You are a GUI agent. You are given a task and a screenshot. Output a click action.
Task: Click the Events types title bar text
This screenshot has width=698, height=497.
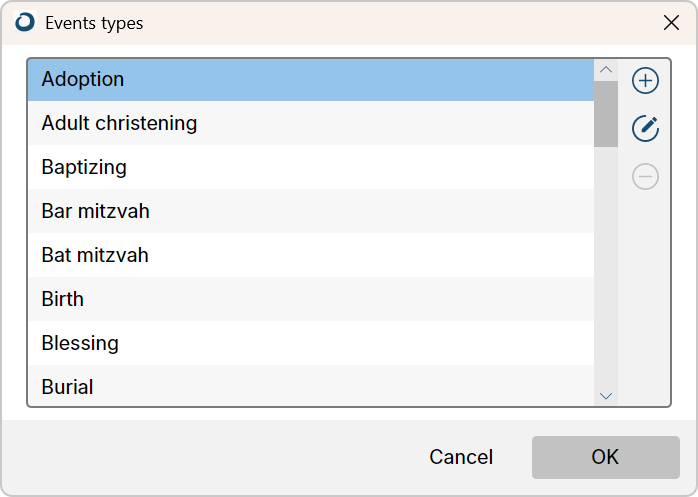94,23
